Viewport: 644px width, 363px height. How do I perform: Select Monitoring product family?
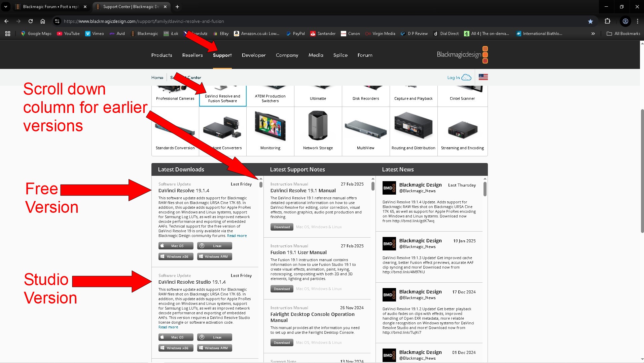[270, 131]
